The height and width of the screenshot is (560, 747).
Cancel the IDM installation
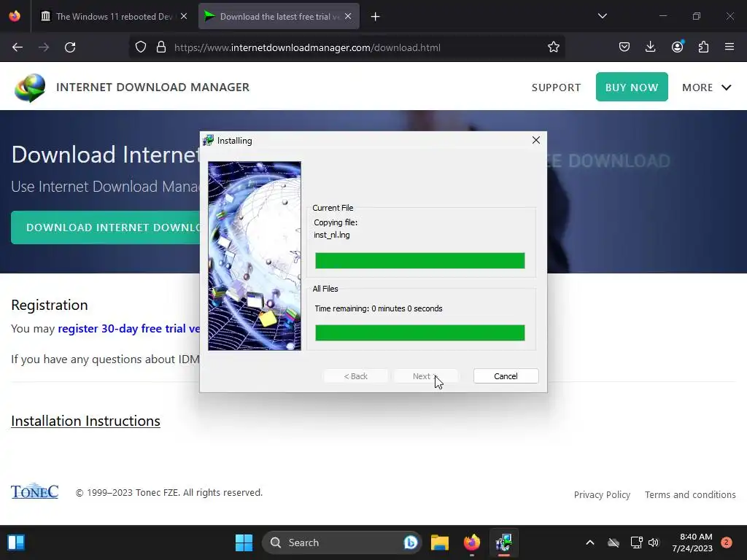tap(506, 376)
